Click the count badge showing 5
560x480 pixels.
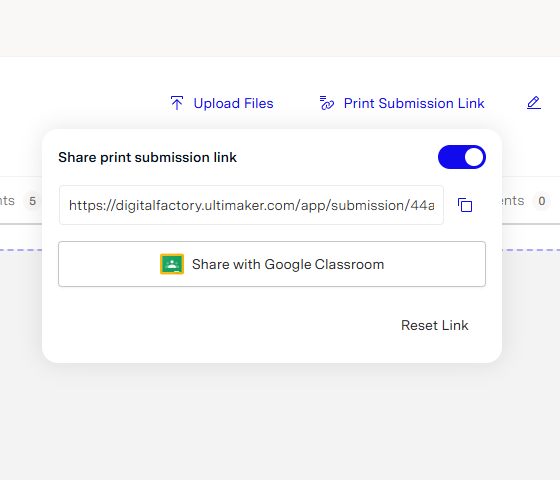coord(32,201)
